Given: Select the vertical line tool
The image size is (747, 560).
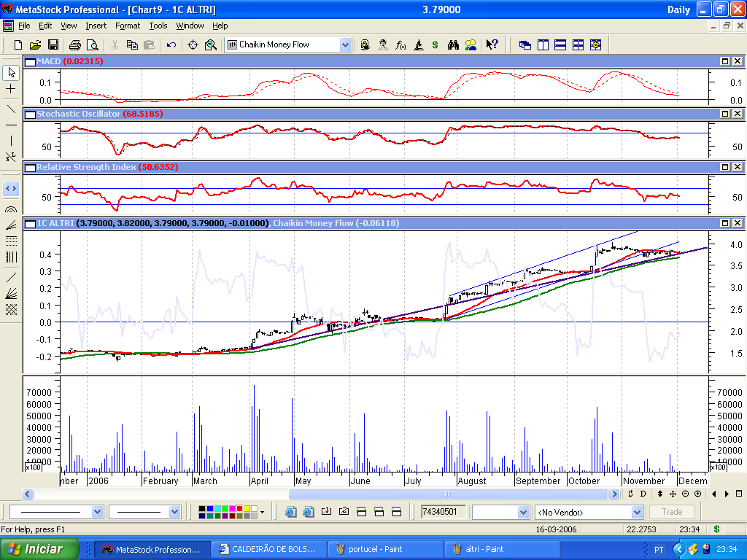Looking at the screenshot, I should 11,141.
